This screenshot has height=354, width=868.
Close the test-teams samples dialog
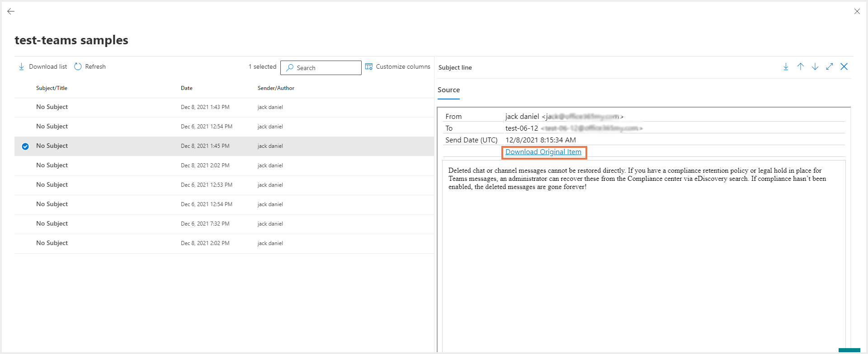click(857, 11)
